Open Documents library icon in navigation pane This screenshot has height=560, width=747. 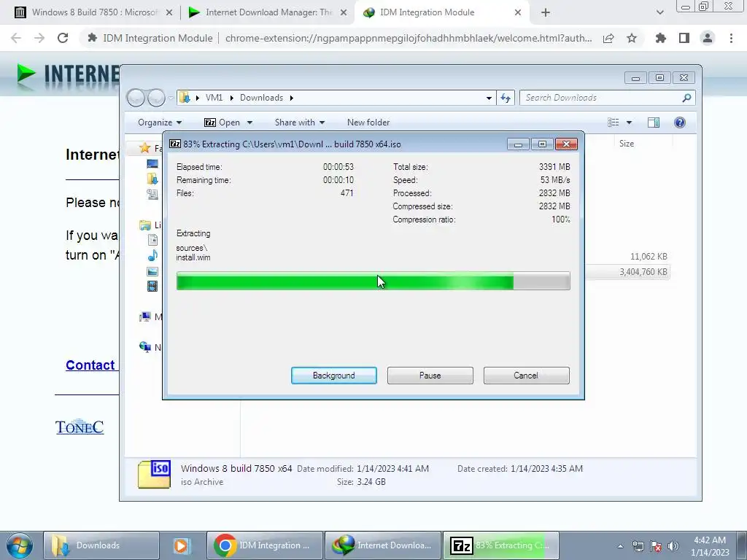pos(152,240)
